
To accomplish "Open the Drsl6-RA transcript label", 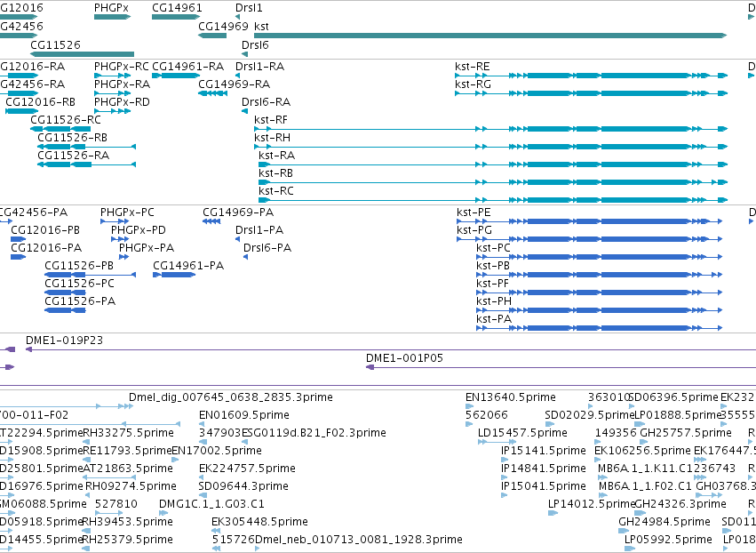I will coord(267,102).
